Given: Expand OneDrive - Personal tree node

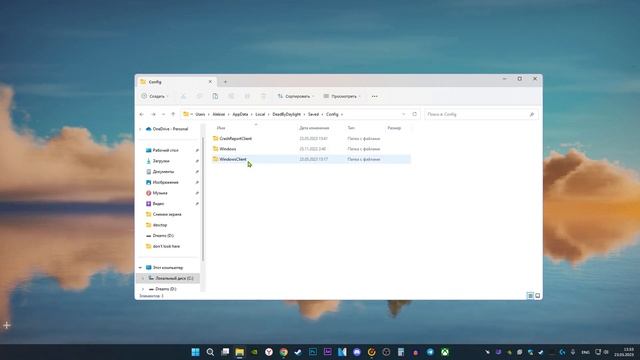Looking at the screenshot, I should point(140,129).
